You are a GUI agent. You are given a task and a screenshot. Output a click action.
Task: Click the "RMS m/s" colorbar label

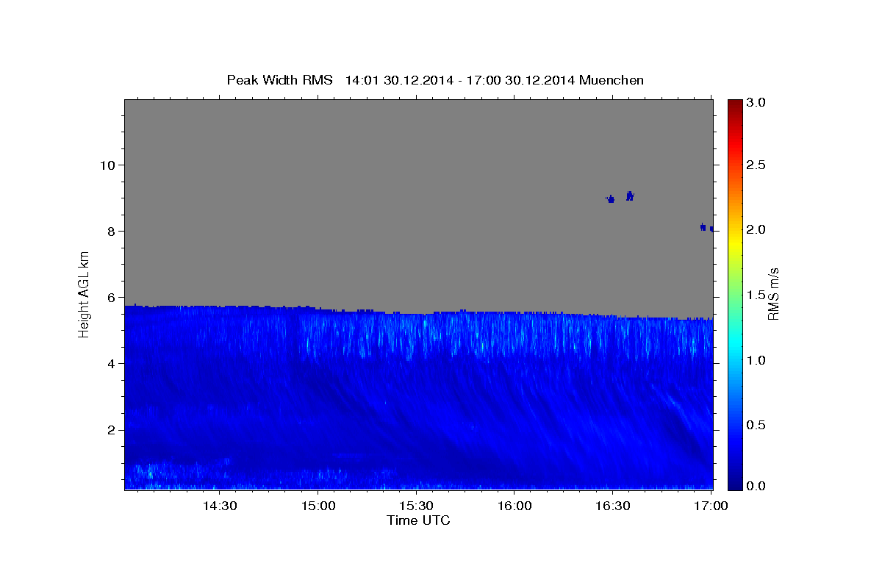click(x=773, y=294)
